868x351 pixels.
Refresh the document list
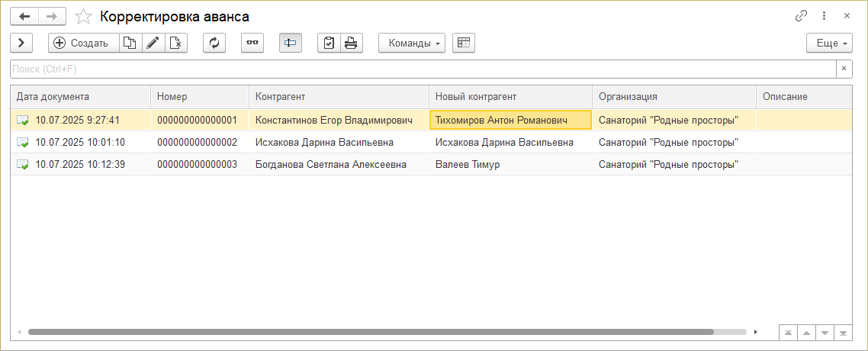[x=214, y=43]
